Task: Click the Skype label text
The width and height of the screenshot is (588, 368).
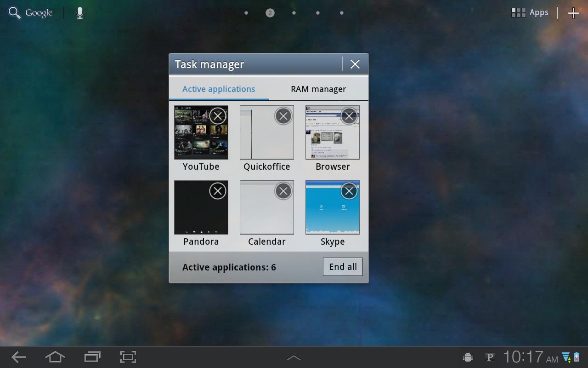Action: point(333,242)
